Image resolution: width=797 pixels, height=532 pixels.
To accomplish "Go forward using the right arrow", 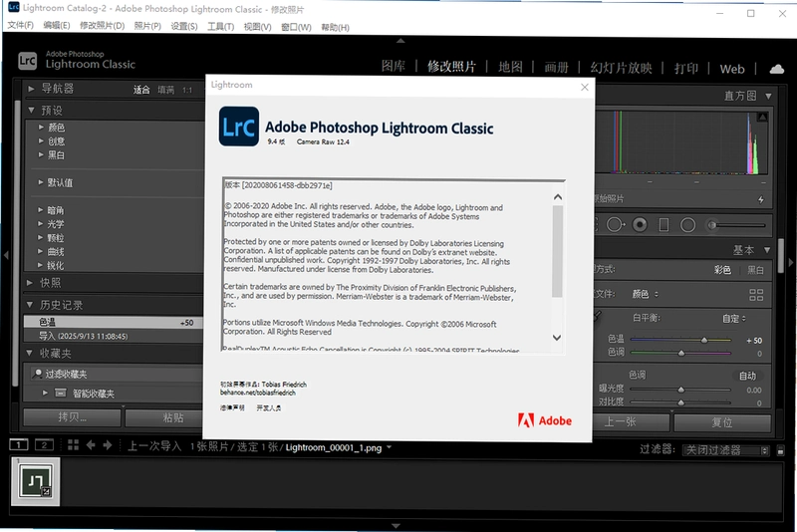I will click(x=108, y=445).
